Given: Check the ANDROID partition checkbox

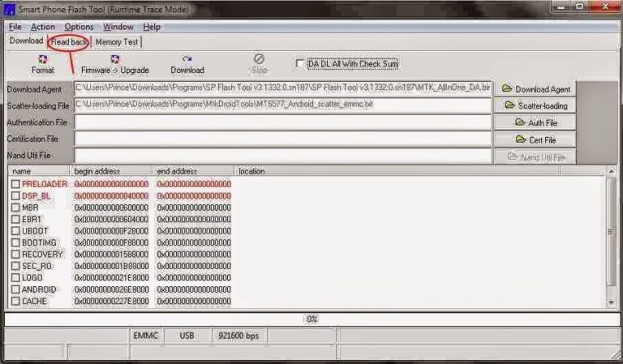Looking at the screenshot, I should pos(15,289).
